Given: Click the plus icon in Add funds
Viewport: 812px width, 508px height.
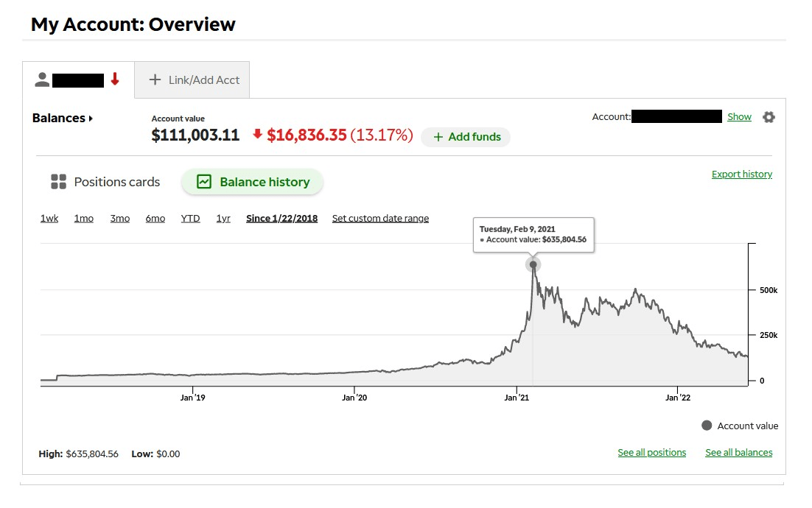Looking at the screenshot, I should point(438,137).
